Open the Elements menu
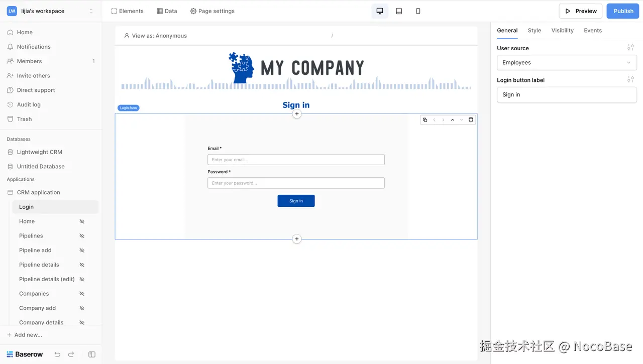Image resolution: width=643 pixels, height=364 pixels. tap(127, 11)
